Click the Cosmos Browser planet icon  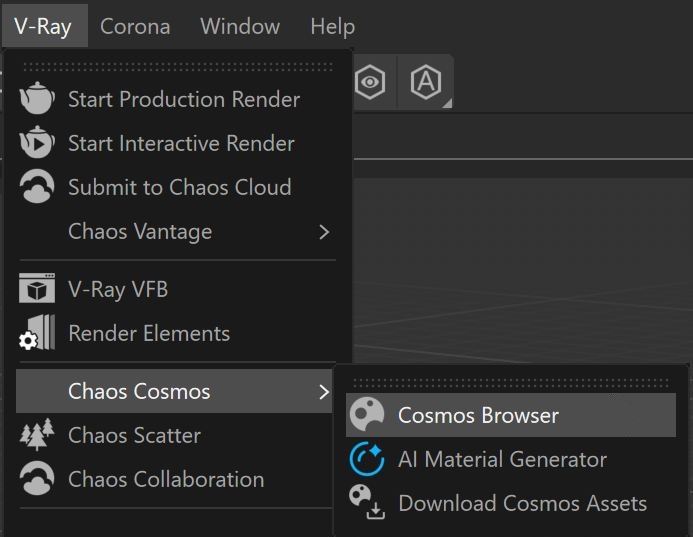(x=367, y=414)
